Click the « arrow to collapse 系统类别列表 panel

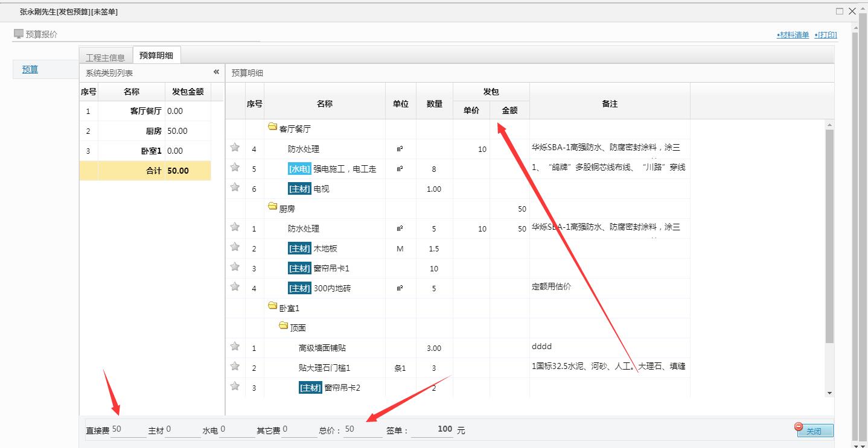click(216, 71)
